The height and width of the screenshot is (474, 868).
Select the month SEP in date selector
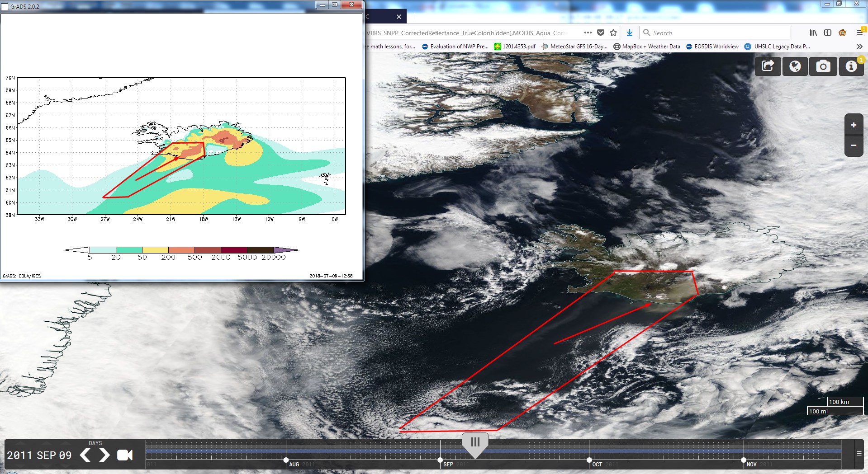46,455
